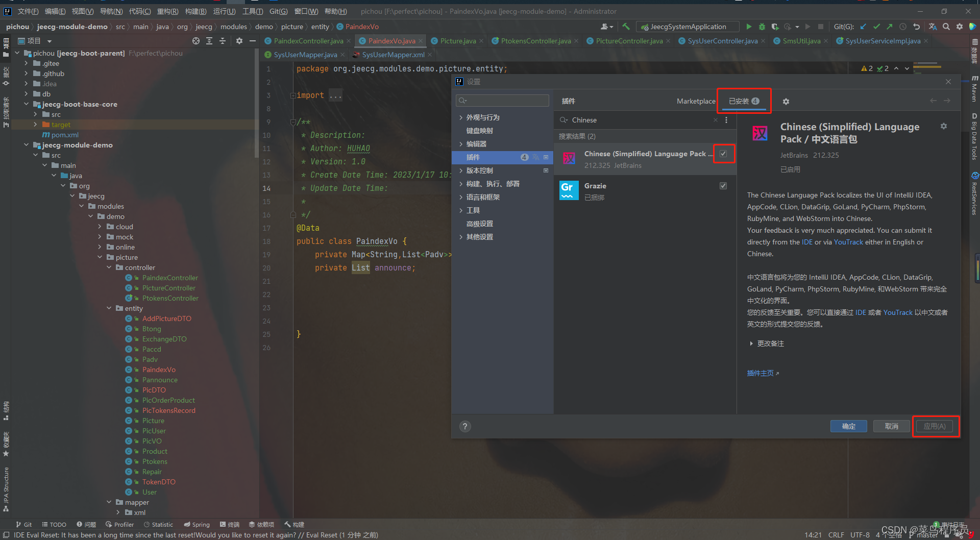This screenshot has width=980, height=540.
Task: Run the JeecgSystemApplication with green run icon
Action: tap(749, 27)
